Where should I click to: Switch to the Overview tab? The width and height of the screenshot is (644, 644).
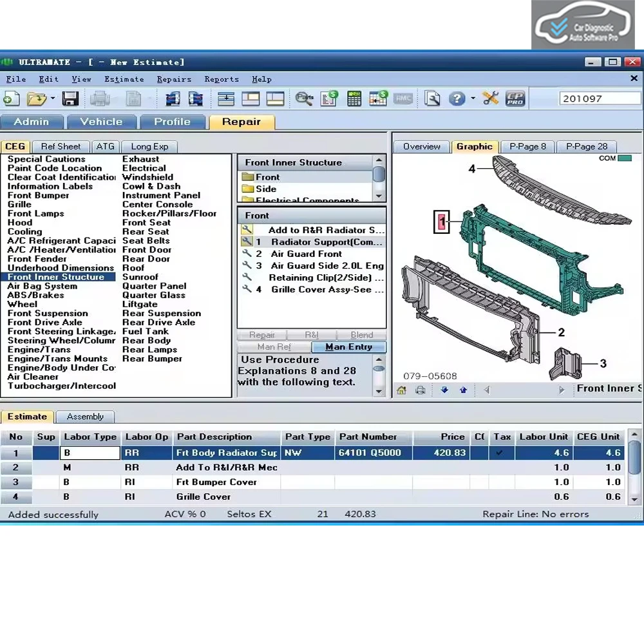(x=421, y=147)
